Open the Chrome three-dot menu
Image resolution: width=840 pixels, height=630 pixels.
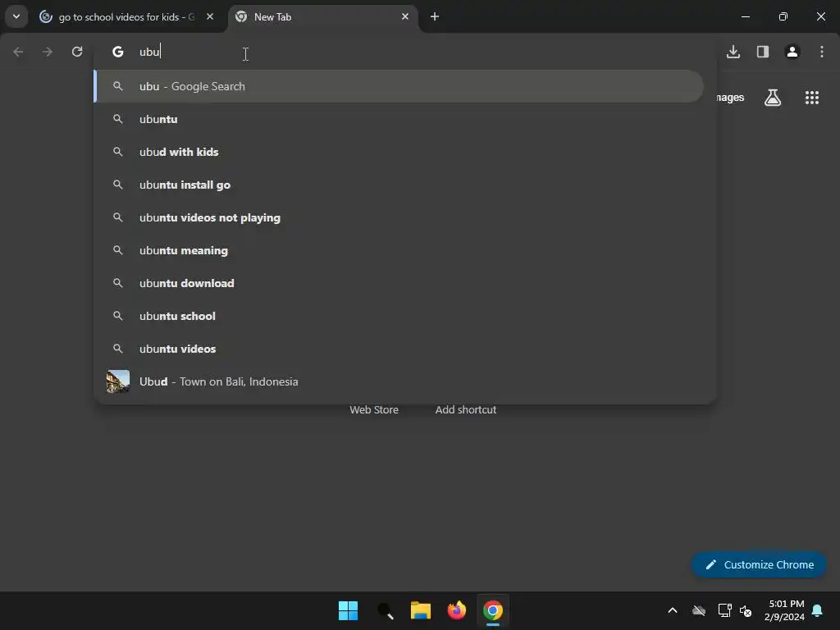tap(822, 52)
